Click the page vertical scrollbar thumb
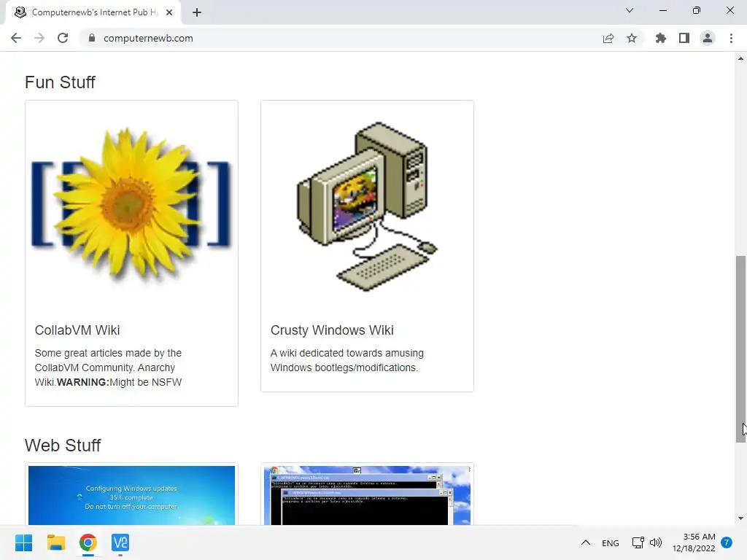The height and width of the screenshot is (560, 747). click(740, 349)
